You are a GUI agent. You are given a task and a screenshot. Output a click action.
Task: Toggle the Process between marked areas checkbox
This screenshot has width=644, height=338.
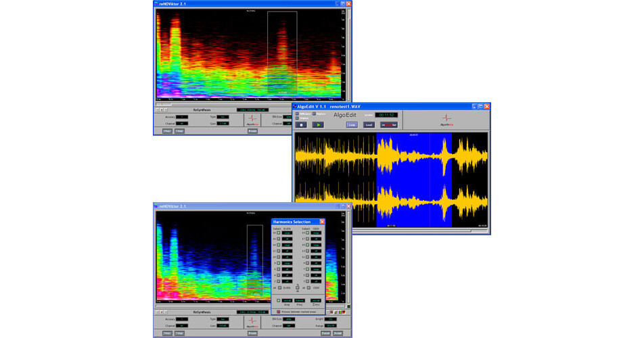coord(279,312)
